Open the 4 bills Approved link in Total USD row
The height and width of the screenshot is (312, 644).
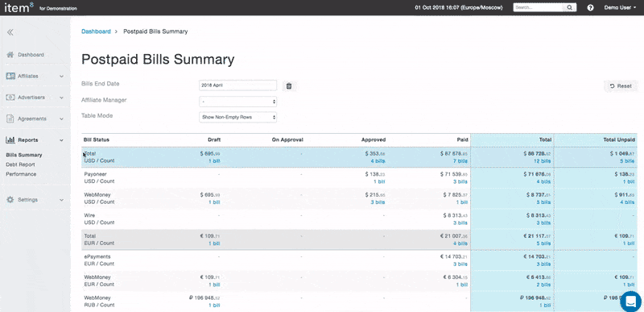tap(378, 161)
